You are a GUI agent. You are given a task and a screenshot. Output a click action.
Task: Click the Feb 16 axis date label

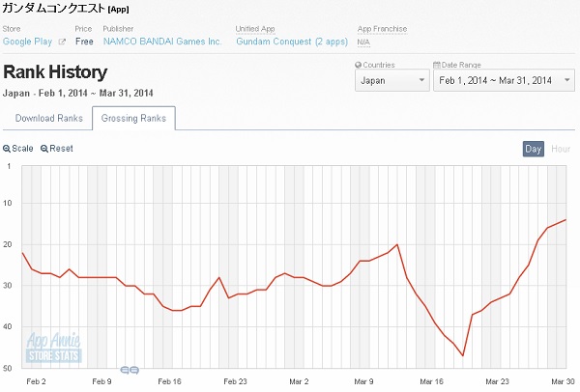click(x=169, y=381)
